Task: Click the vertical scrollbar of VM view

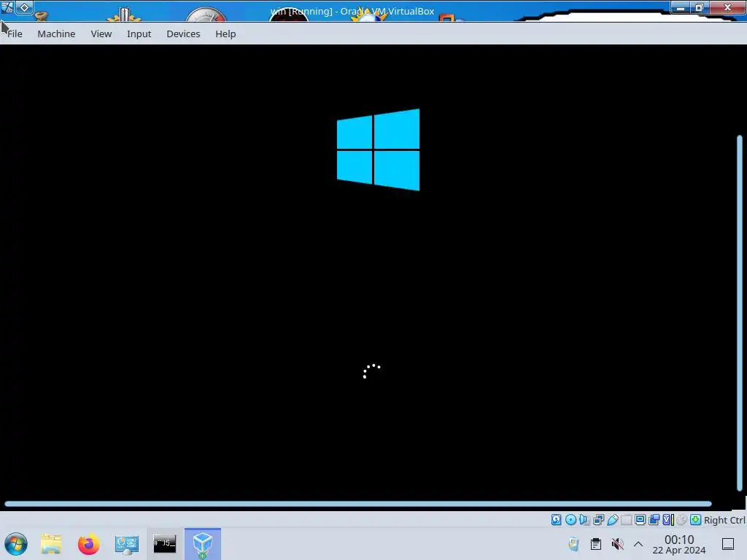Action: [x=740, y=314]
